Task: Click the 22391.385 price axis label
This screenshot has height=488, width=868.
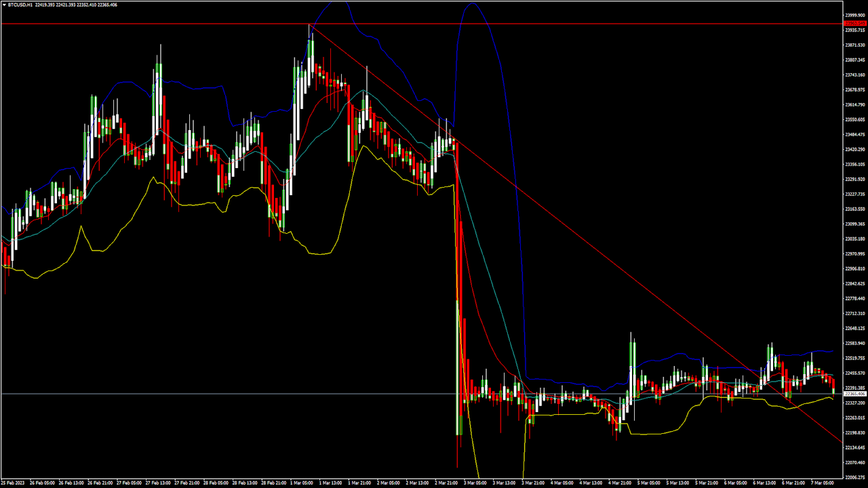Action: click(x=854, y=388)
